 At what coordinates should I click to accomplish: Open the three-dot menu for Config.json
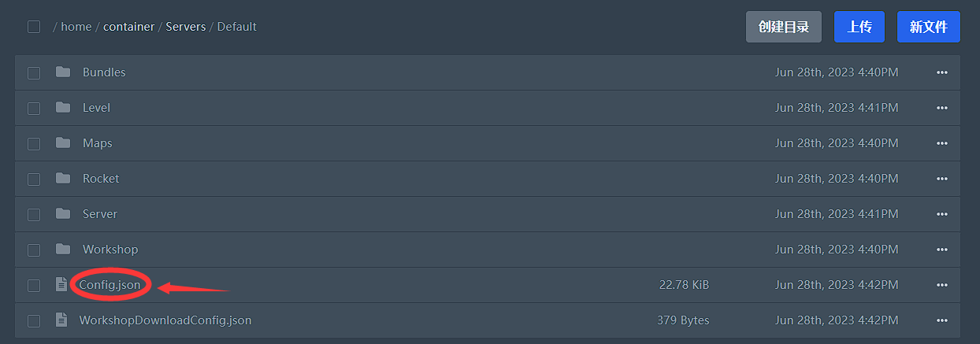[942, 285]
